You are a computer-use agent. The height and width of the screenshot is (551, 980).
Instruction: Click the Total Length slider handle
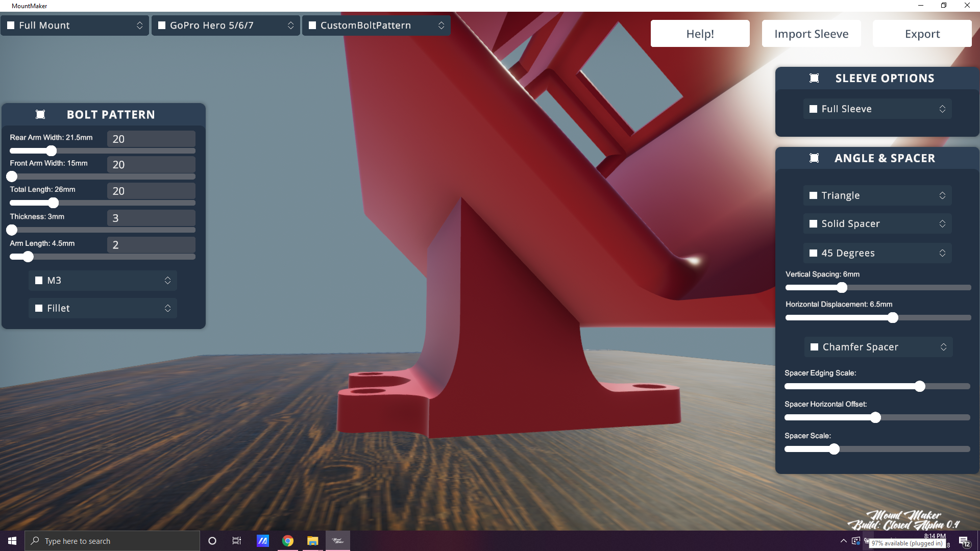53,203
